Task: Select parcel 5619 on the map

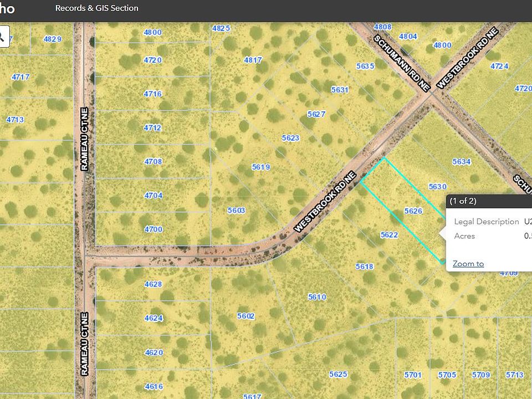Action: [261, 167]
